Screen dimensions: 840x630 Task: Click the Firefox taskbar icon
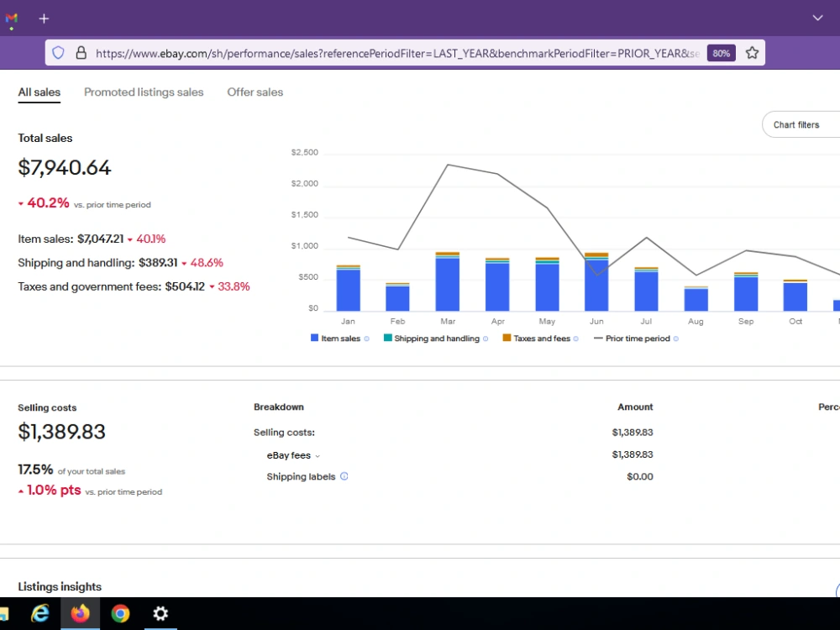81,613
